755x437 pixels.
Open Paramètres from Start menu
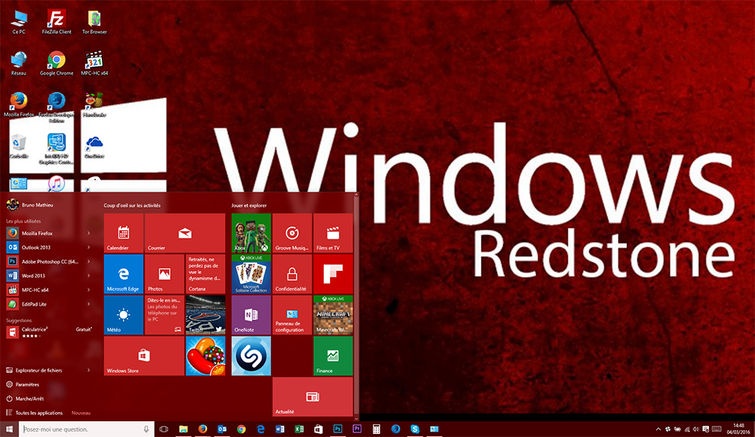point(23,385)
